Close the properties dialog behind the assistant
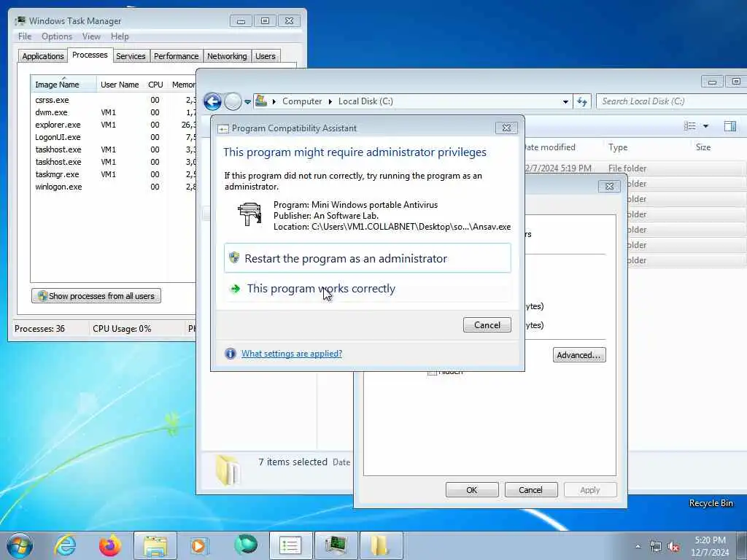Viewport: 747px width, 560px height. tap(609, 186)
